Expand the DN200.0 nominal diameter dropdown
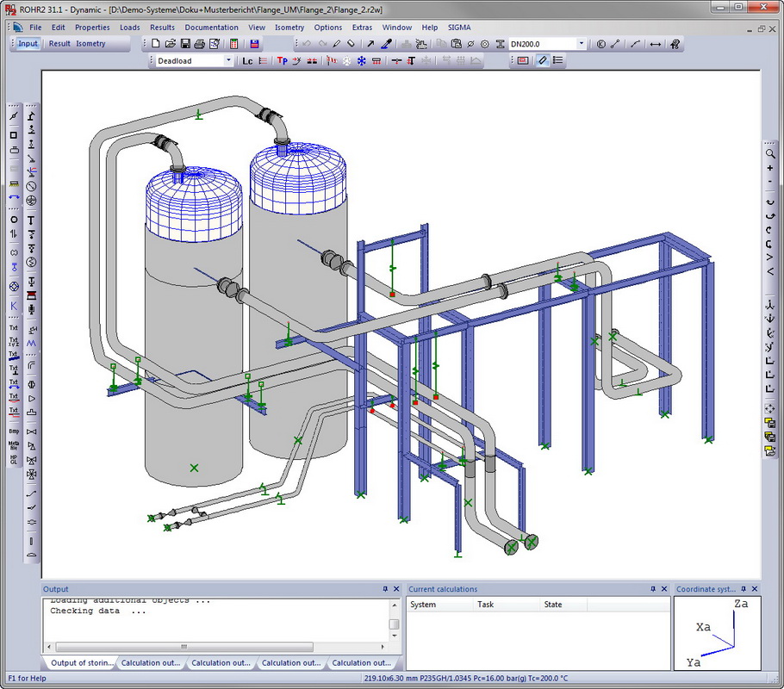Viewport: 784px width, 689px height. (581, 44)
